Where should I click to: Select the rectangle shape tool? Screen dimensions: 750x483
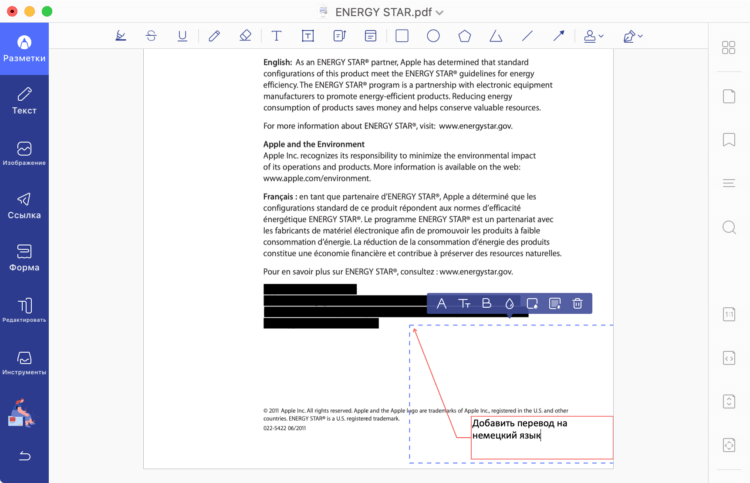click(402, 36)
